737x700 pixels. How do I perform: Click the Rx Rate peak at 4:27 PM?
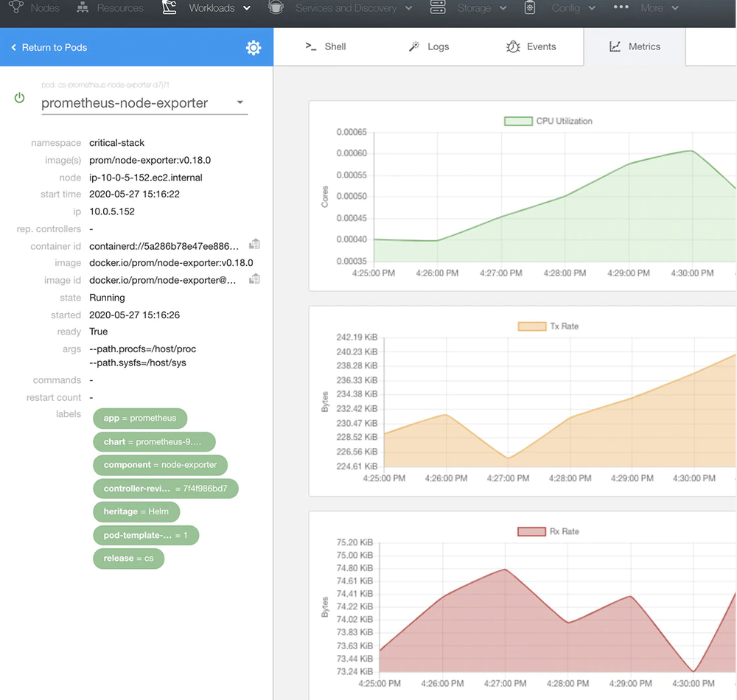505,570
